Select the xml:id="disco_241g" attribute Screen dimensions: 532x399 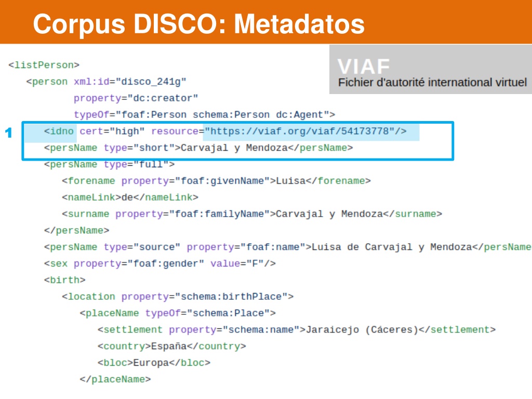tap(130, 82)
